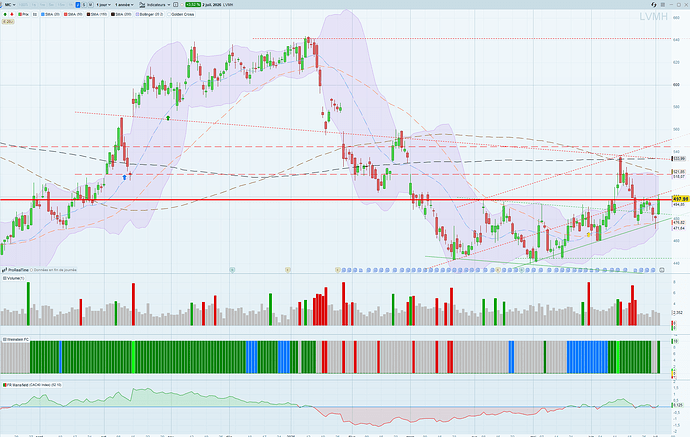Click the blue SMA (20) color swatch

43,15
